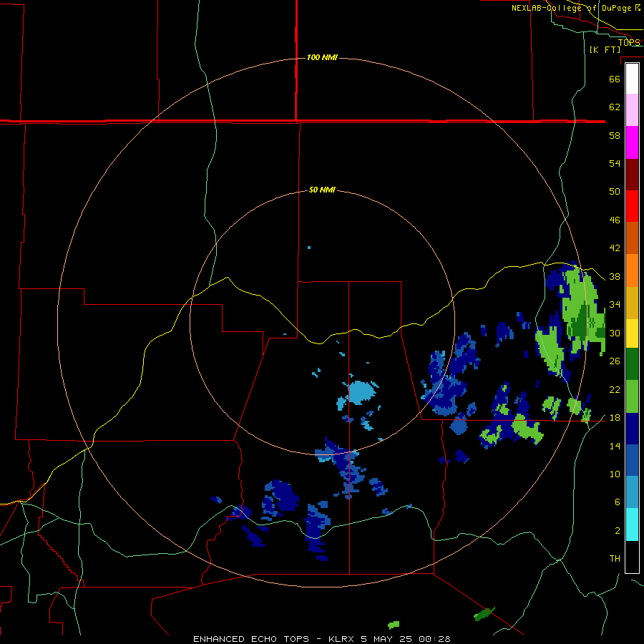Pick the yellow legend color swatch
The image size is (644, 644).
pos(632,333)
